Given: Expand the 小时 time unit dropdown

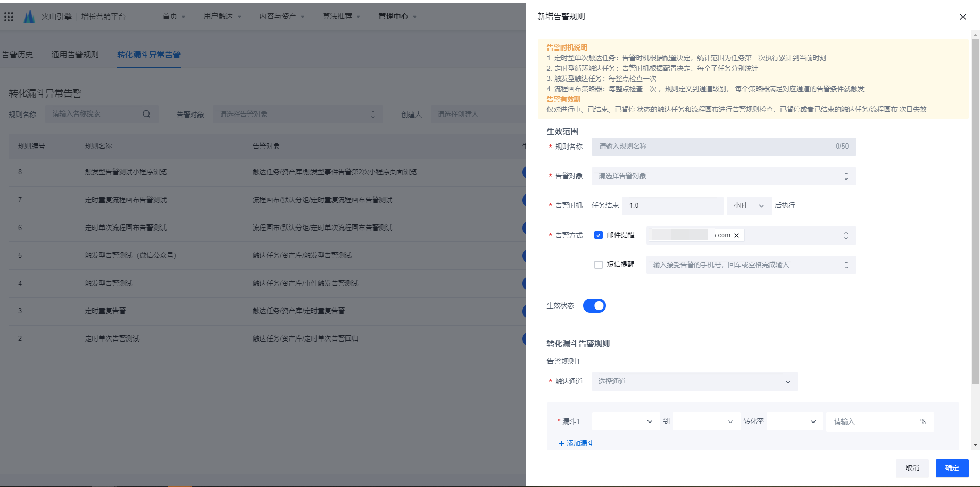Looking at the screenshot, I should pos(749,206).
